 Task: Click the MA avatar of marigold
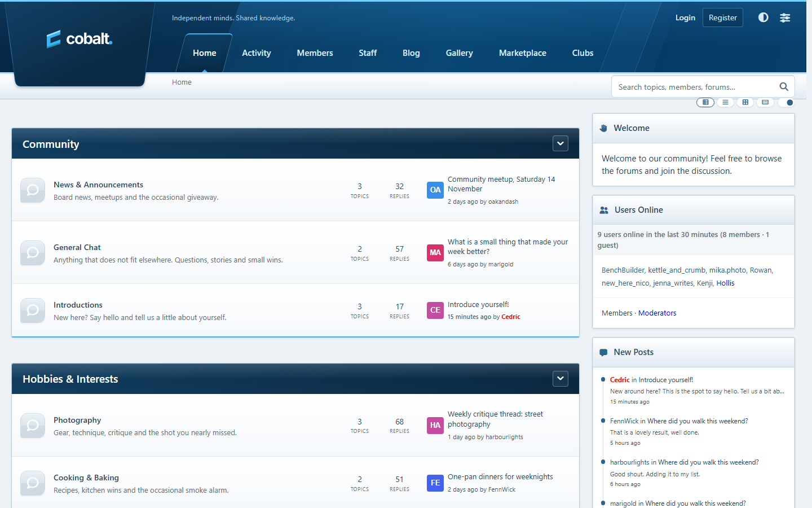click(x=435, y=253)
